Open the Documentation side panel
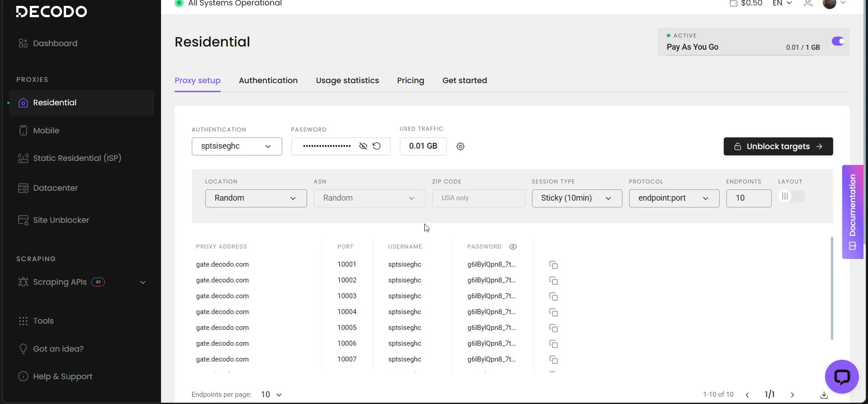This screenshot has width=868, height=404. [x=853, y=212]
